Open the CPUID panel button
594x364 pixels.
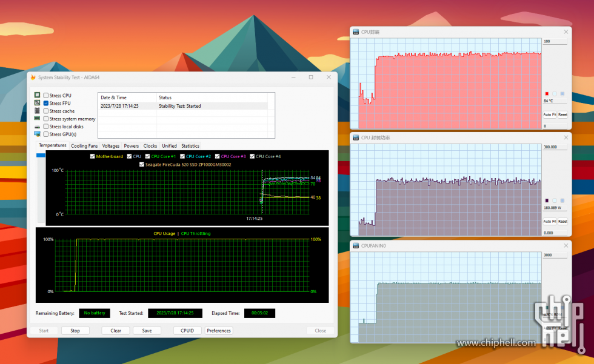187,331
